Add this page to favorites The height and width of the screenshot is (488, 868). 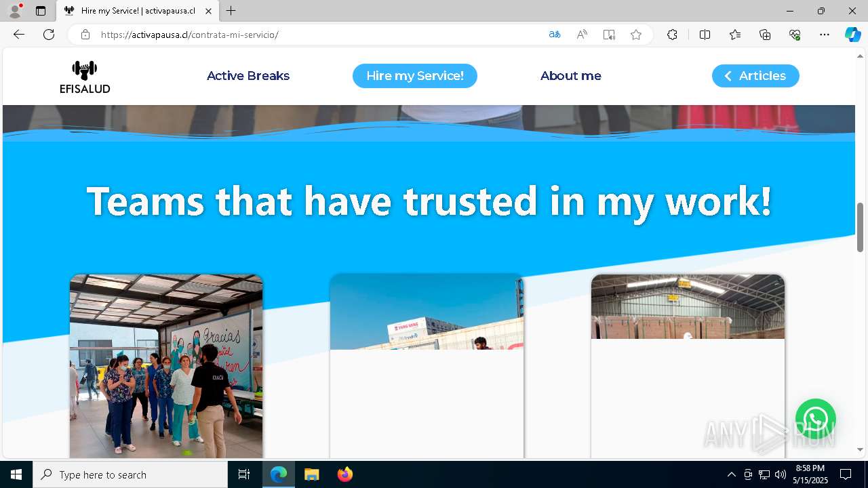[x=636, y=35]
